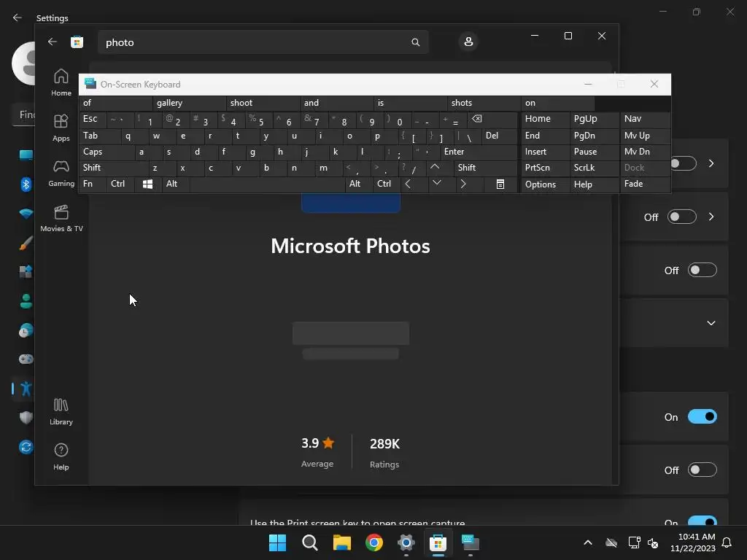This screenshot has width=747, height=560.
Task: Expand chevron next to top Settings toggle
Action: (711, 163)
